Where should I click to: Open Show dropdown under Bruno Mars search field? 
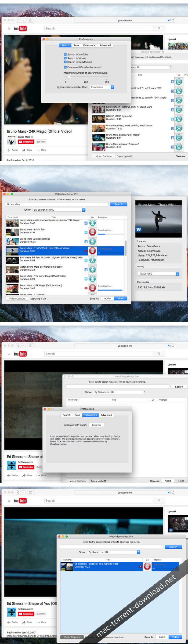click(59, 210)
